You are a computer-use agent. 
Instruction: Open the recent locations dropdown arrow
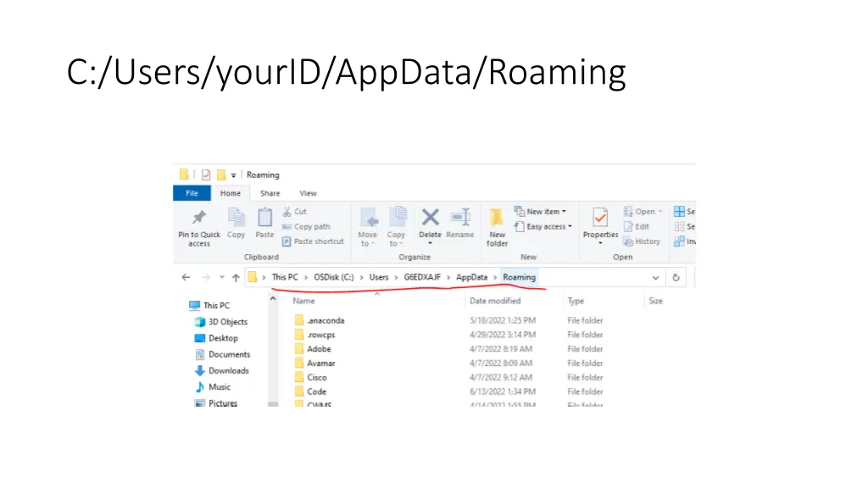222,277
